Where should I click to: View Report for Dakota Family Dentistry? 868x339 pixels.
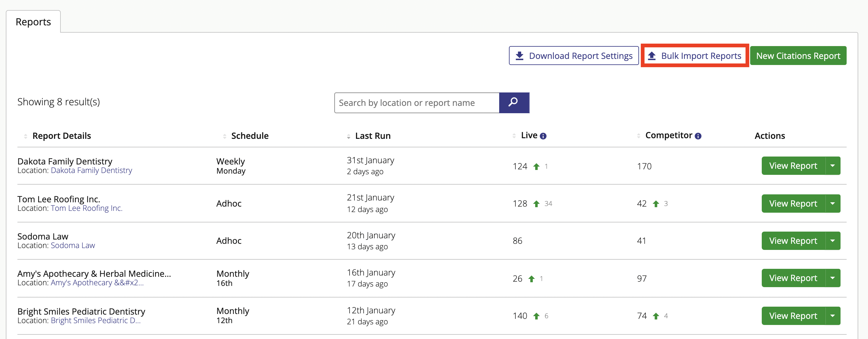click(x=793, y=166)
